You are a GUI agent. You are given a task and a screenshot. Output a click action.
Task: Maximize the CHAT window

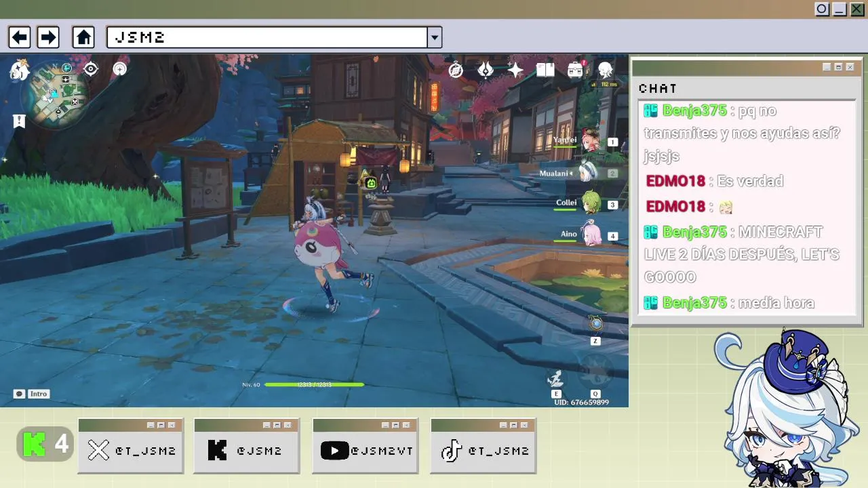coord(838,67)
